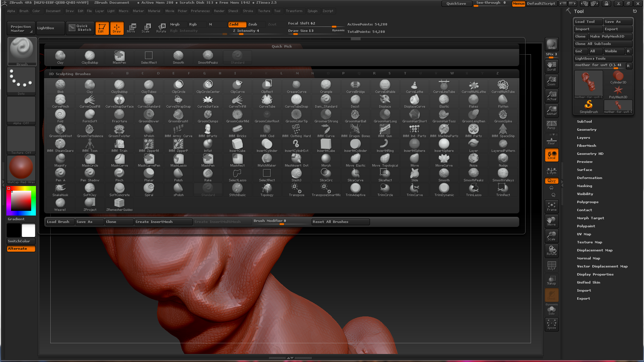Open the LightBox button

point(50,28)
